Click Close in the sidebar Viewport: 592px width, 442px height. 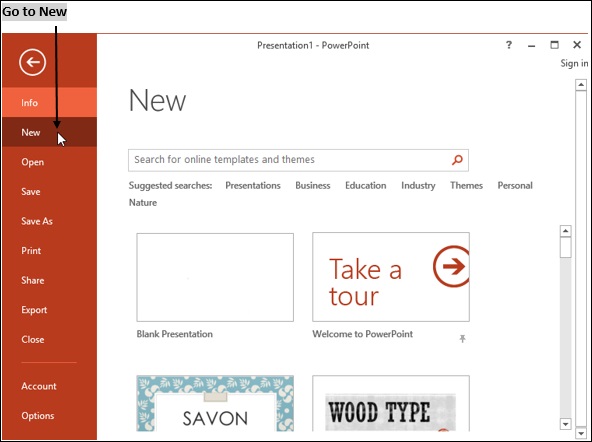tap(49, 339)
